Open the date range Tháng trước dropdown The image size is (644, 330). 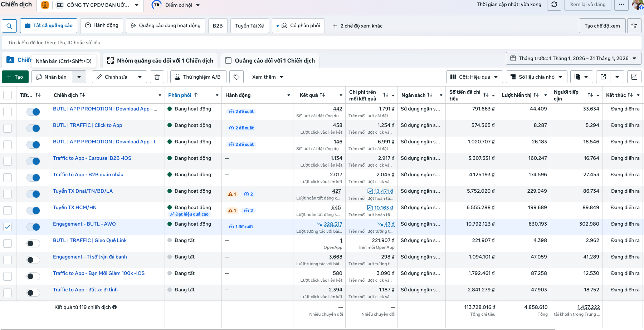tap(573, 58)
